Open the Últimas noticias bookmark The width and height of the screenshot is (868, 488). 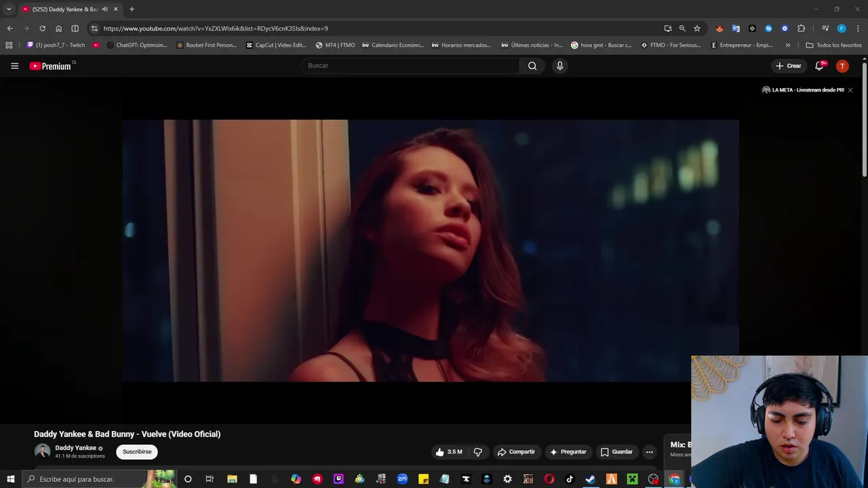click(x=532, y=45)
